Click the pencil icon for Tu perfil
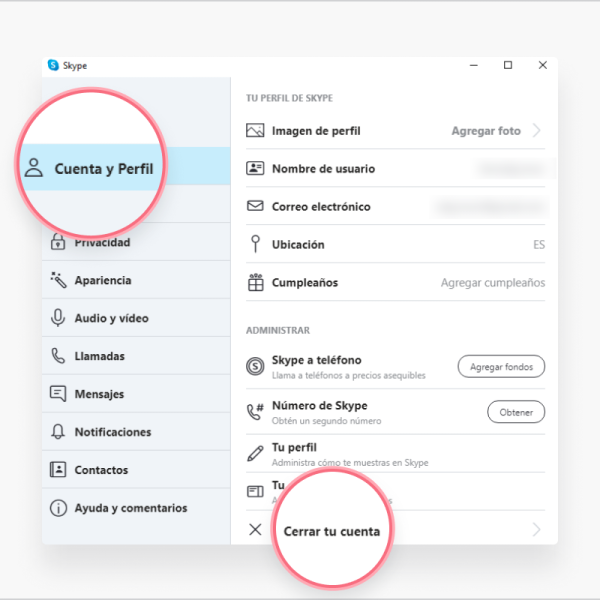The height and width of the screenshot is (600, 600). click(x=255, y=453)
